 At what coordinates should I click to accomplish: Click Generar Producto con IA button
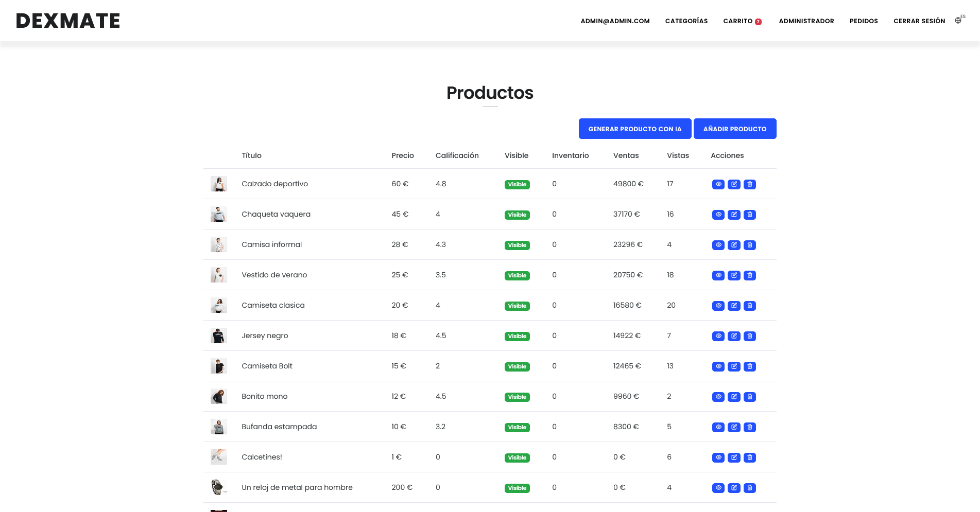click(x=634, y=129)
